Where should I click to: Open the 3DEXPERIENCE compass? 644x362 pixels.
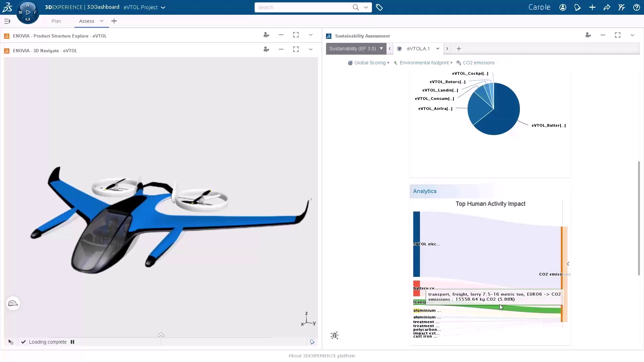(28, 12)
